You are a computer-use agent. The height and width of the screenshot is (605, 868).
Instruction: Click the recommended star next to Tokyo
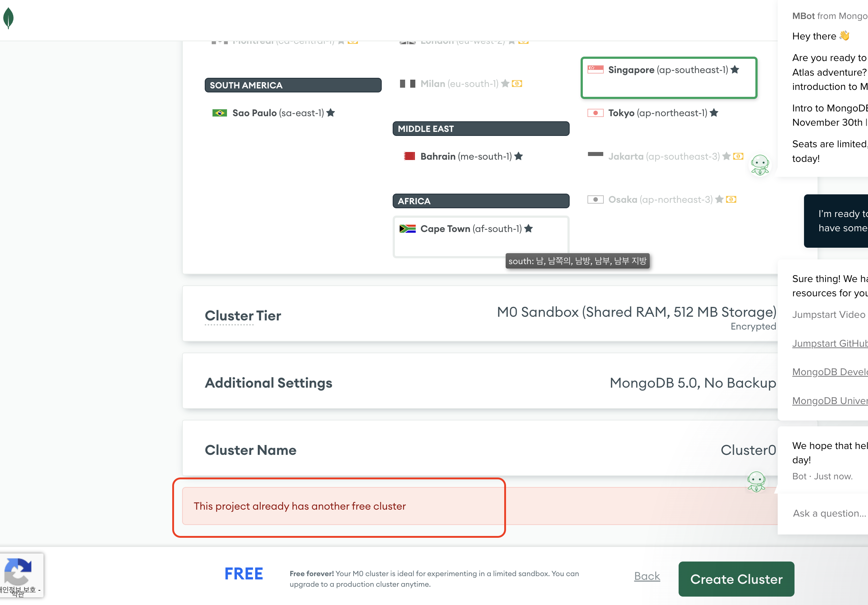714,113
